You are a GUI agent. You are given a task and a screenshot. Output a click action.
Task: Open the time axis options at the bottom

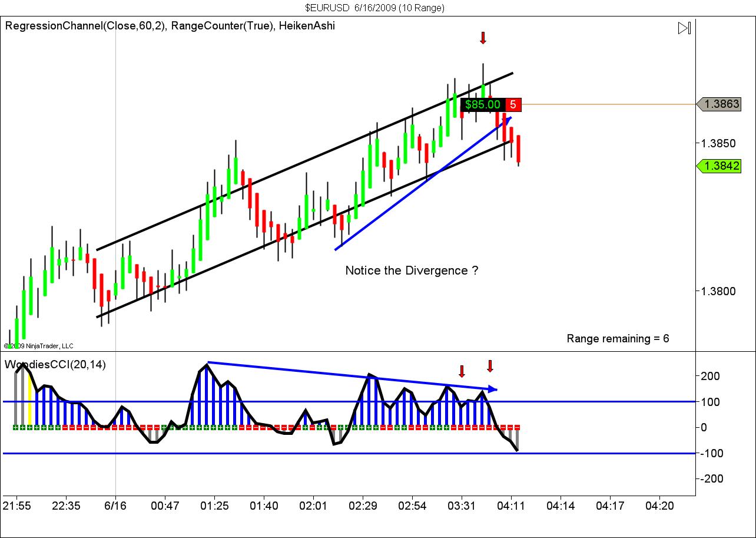(377, 506)
